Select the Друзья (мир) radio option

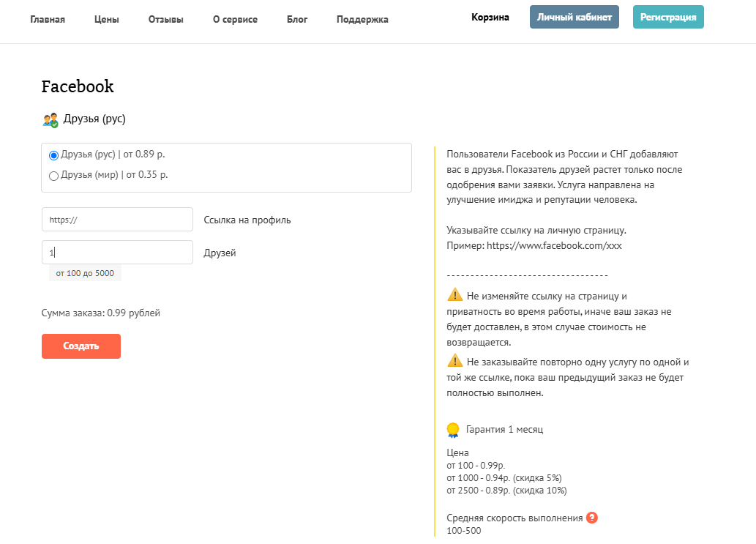click(x=53, y=176)
